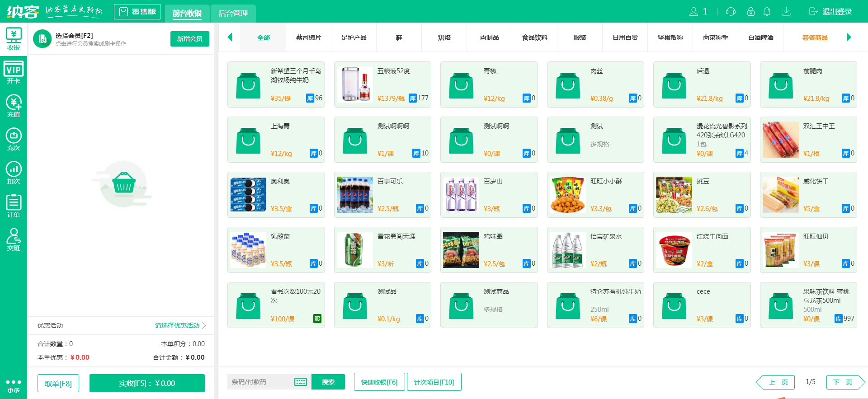The image size is (868, 399).
Task: Open the 更多 more menu in sidebar
Action: 14,385
